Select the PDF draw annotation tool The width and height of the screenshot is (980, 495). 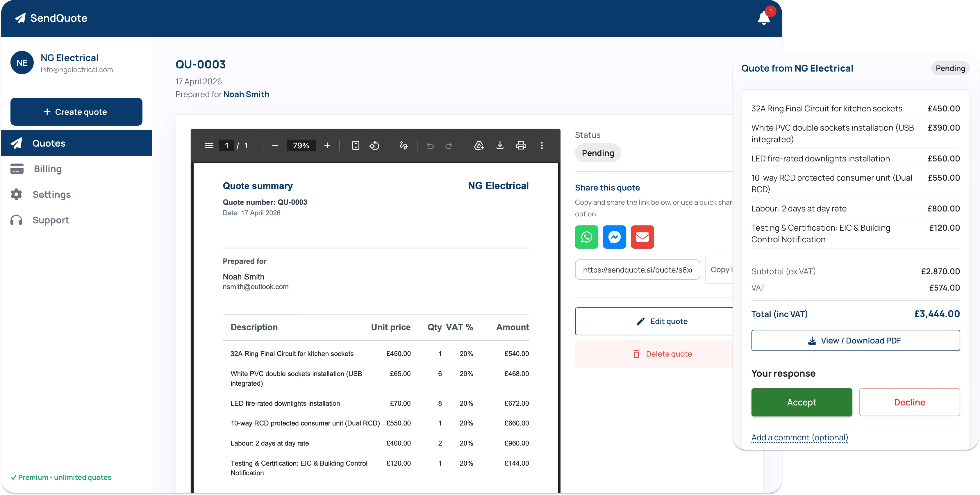click(x=404, y=145)
